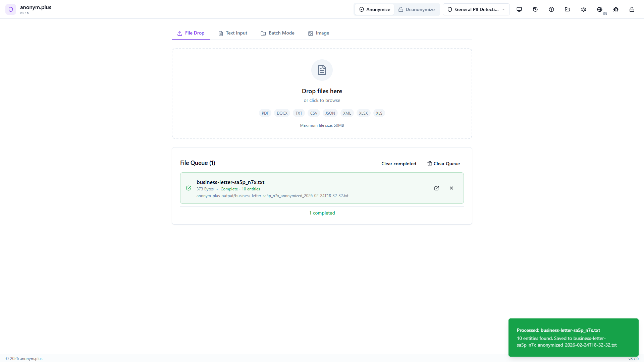
Task: Open the help documentation icon
Action: (551, 9)
